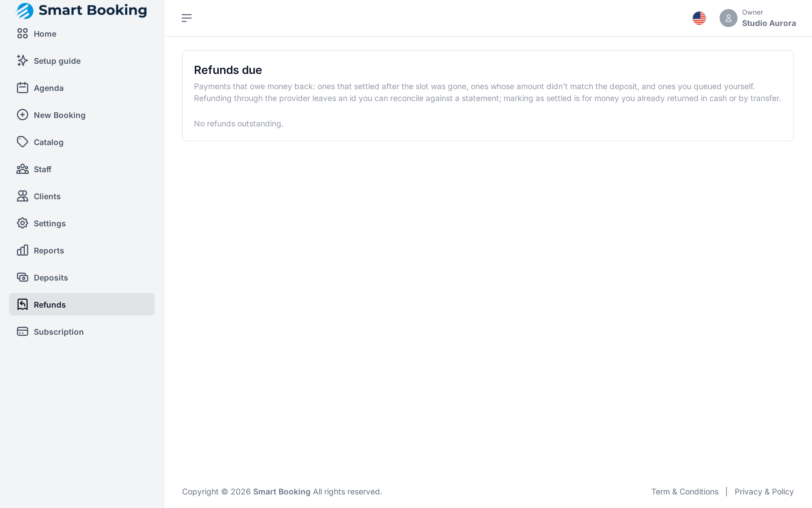
Task: Open the Home menu label
Action: [45, 34]
